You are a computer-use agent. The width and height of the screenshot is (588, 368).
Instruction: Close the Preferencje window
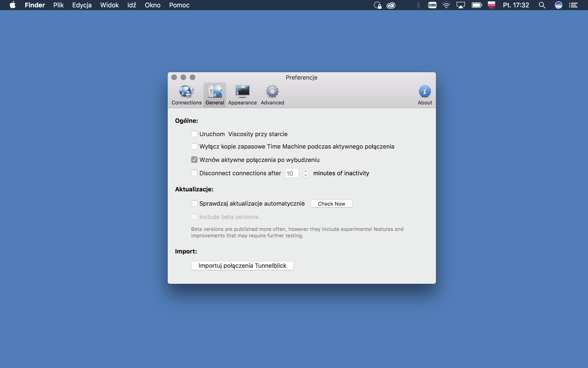tap(174, 77)
